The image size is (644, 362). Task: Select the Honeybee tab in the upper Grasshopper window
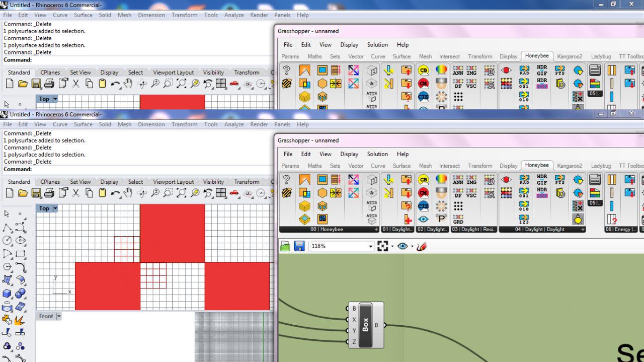537,56
